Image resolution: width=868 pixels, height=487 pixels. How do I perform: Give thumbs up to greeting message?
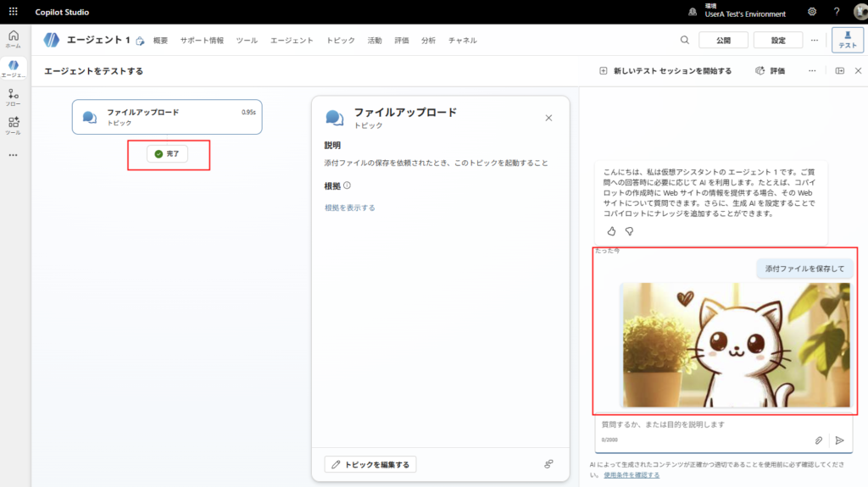point(611,231)
